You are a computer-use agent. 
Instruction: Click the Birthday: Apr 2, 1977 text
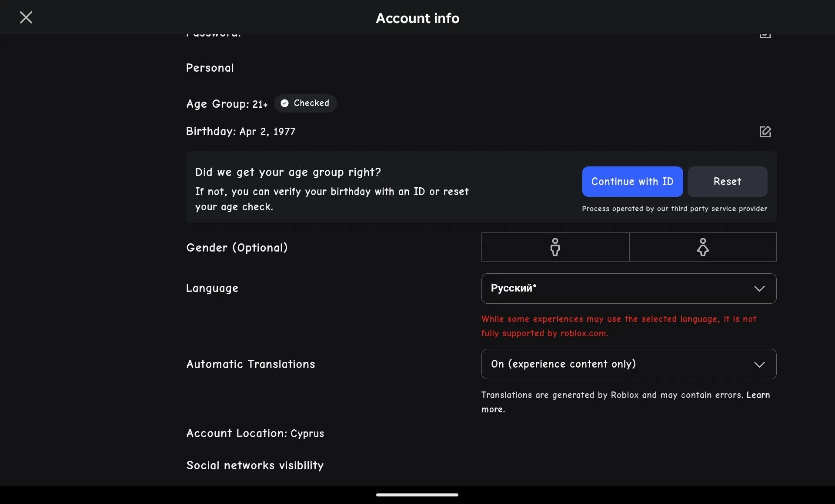click(x=240, y=131)
